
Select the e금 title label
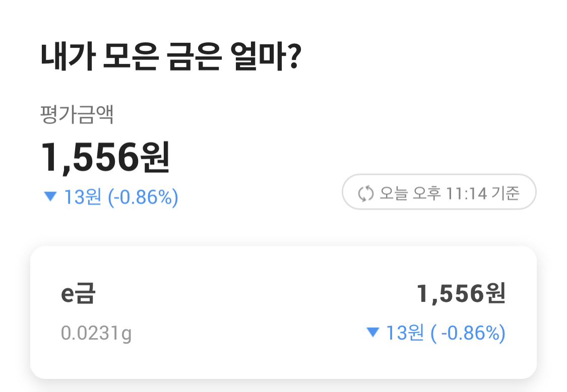[x=78, y=293]
